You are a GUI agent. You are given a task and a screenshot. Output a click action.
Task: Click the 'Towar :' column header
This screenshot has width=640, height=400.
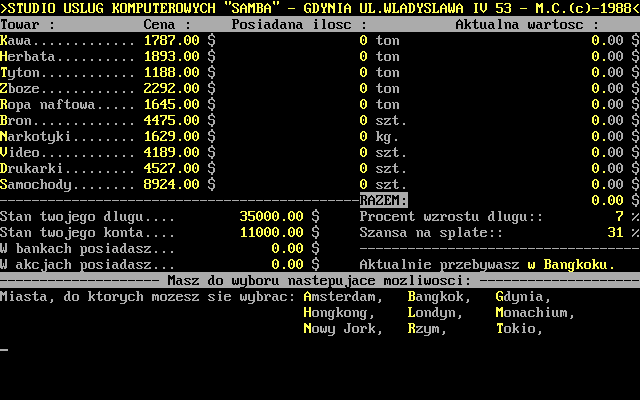click(27, 24)
